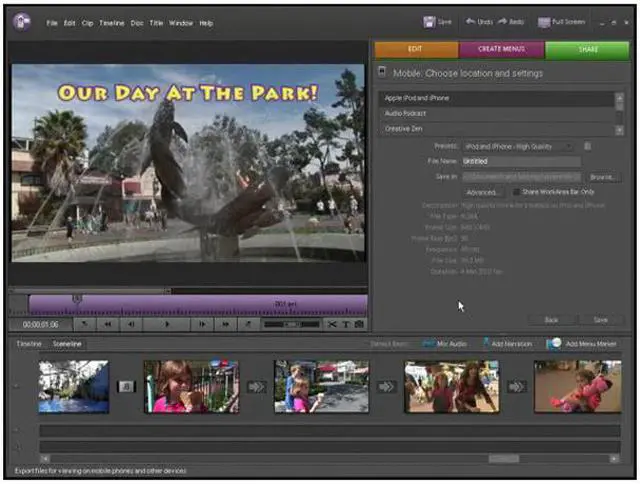Click the mobile device icon in panel header
Image resolution: width=640 pixels, height=484 pixels.
(x=382, y=72)
